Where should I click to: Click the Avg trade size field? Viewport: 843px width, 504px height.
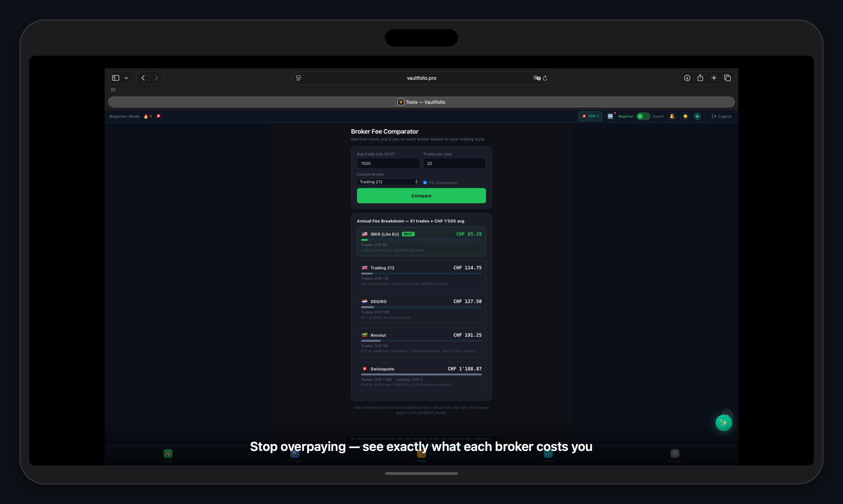coord(388,163)
